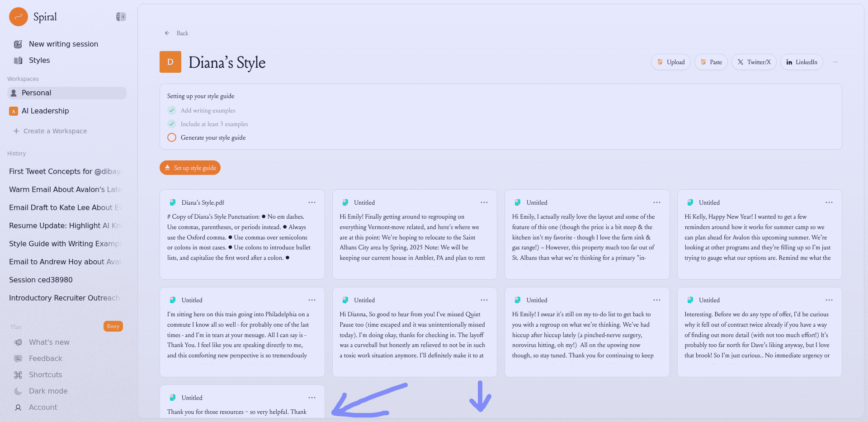Image resolution: width=868 pixels, height=422 pixels.
Task: Switch to the AI Leadership workspace
Action: coord(45,111)
